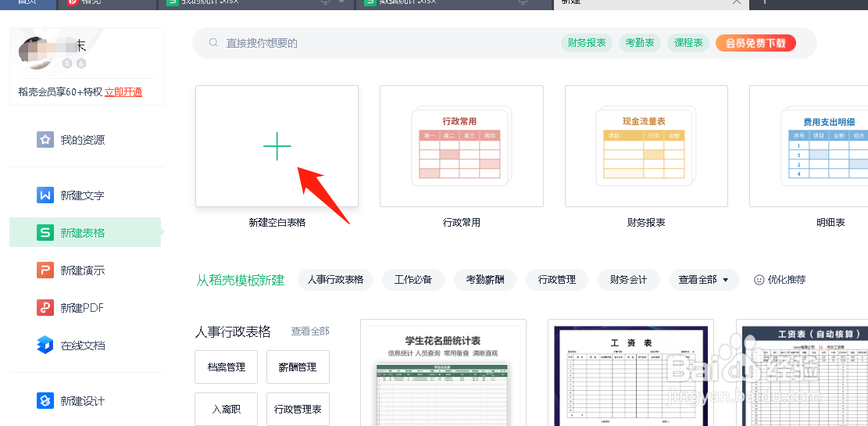Select 新建PDF in the sidebar
Image resolution: width=868 pixels, height=426 pixels.
tap(87, 308)
